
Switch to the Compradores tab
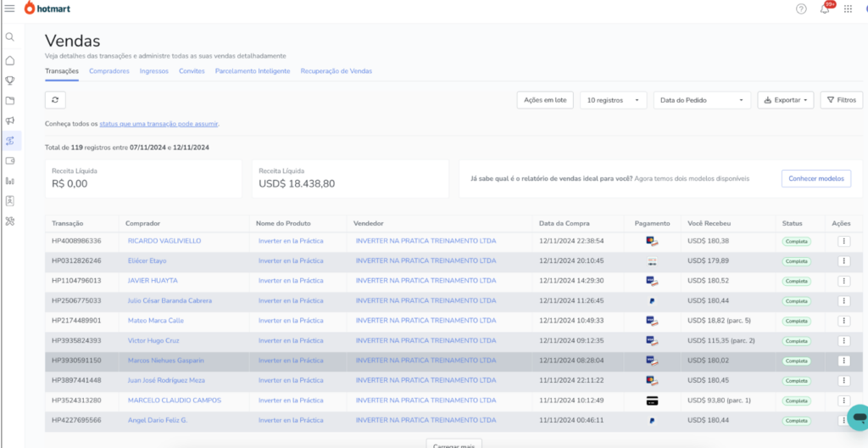pos(109,71)
